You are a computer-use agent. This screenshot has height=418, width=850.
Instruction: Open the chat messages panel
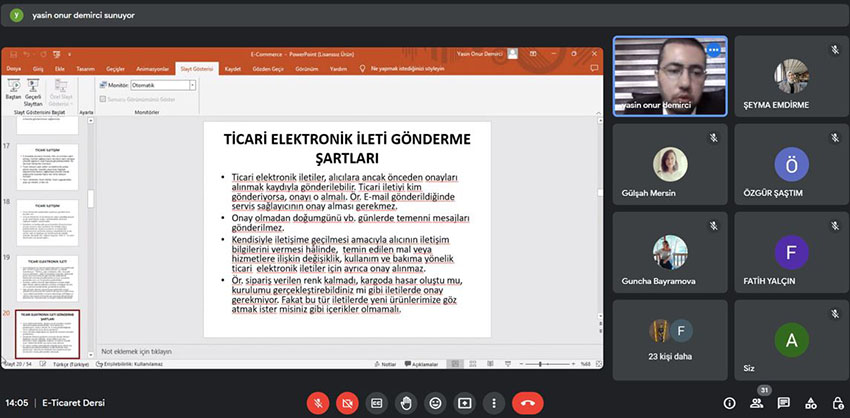pos(784,403)
